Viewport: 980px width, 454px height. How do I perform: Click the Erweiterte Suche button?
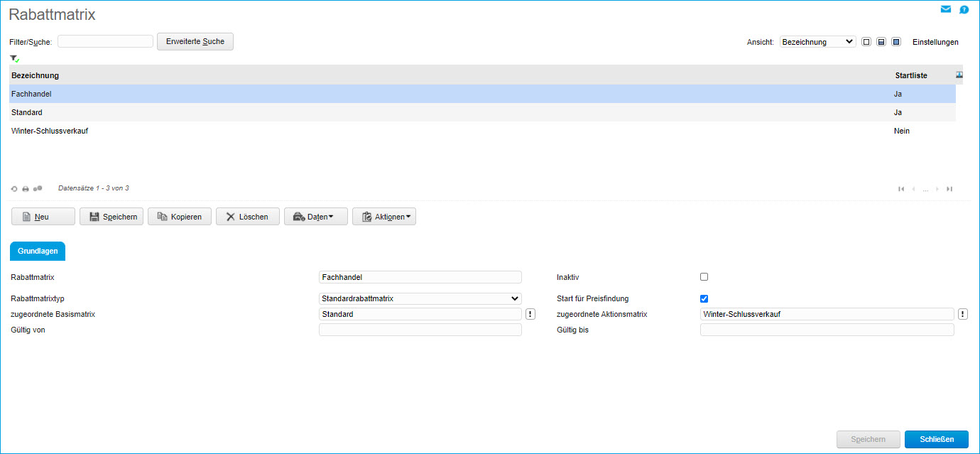195,42
